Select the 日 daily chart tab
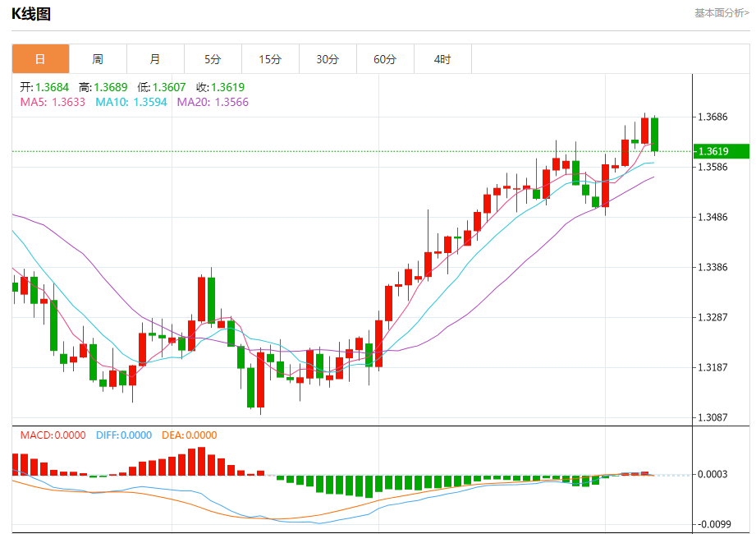The image size is (756, 534). (40, 59)
